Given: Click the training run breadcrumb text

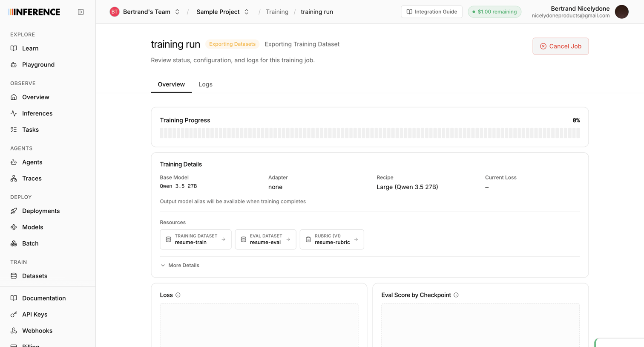Looking at the screenshot, I should click(317, 12).
